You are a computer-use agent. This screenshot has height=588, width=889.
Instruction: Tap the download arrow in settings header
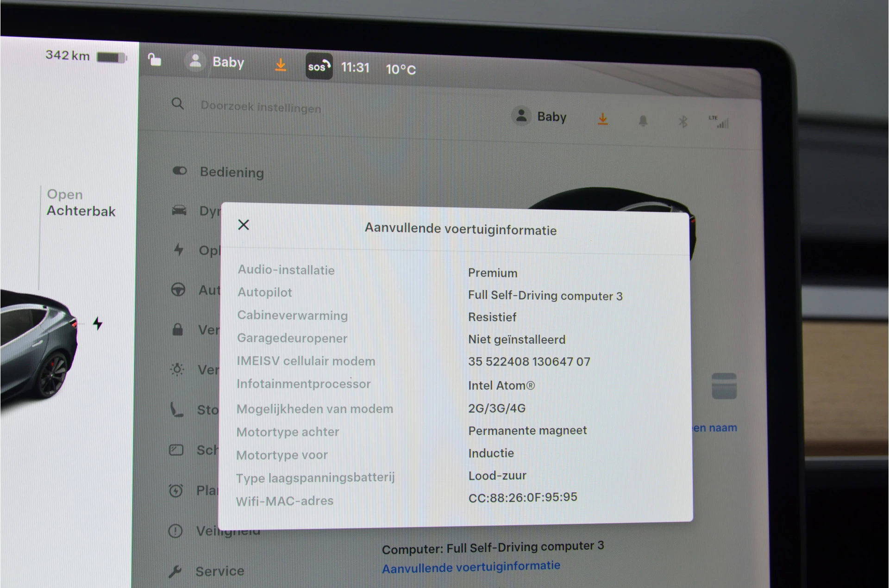click(602, 119)
